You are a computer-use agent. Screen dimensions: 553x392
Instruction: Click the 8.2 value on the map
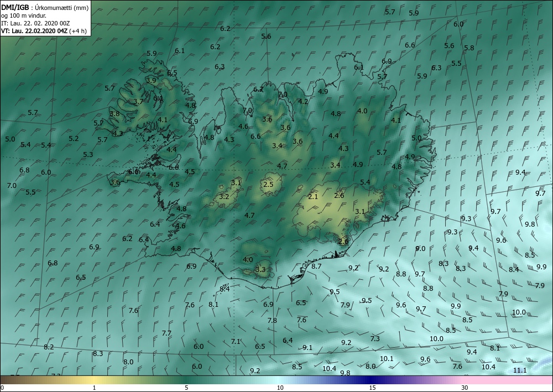pyautogui.click(x=49, y=347)
